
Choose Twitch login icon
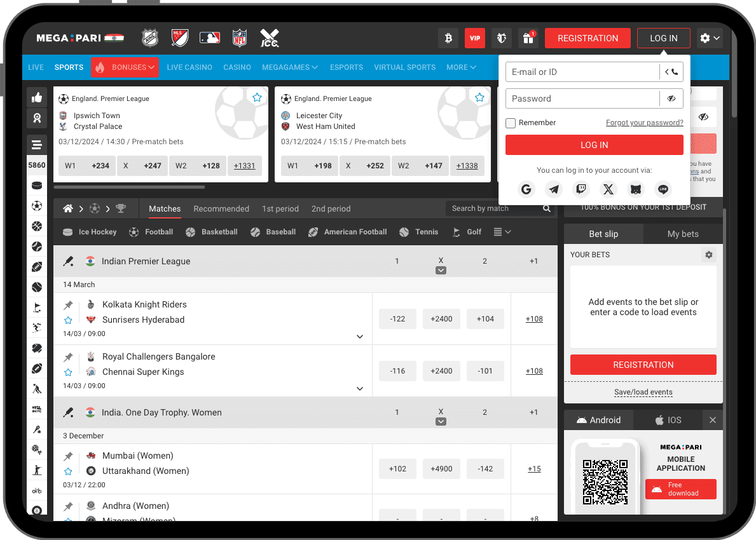pyautogui.click(x=581, y=189)
